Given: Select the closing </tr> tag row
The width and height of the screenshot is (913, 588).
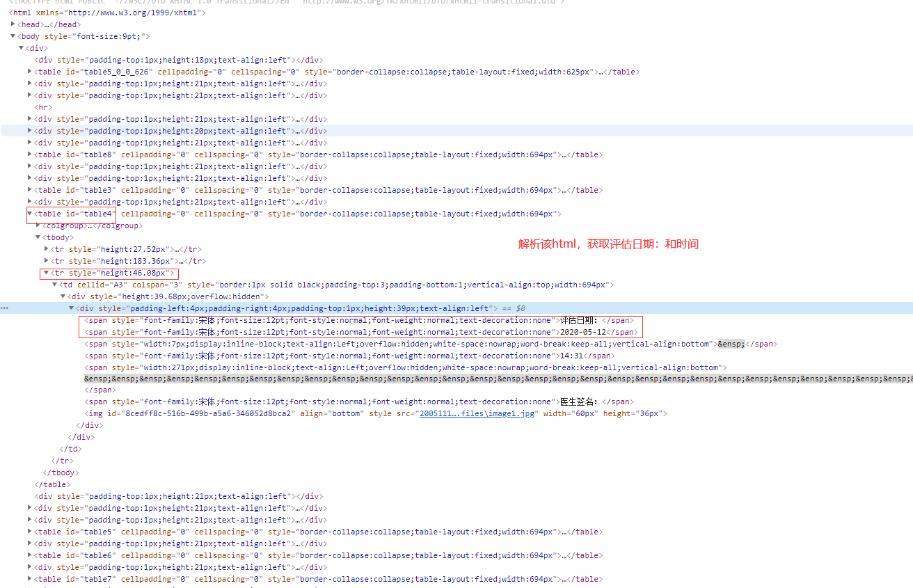Looking at the screenshot, I should coord(63,461).
